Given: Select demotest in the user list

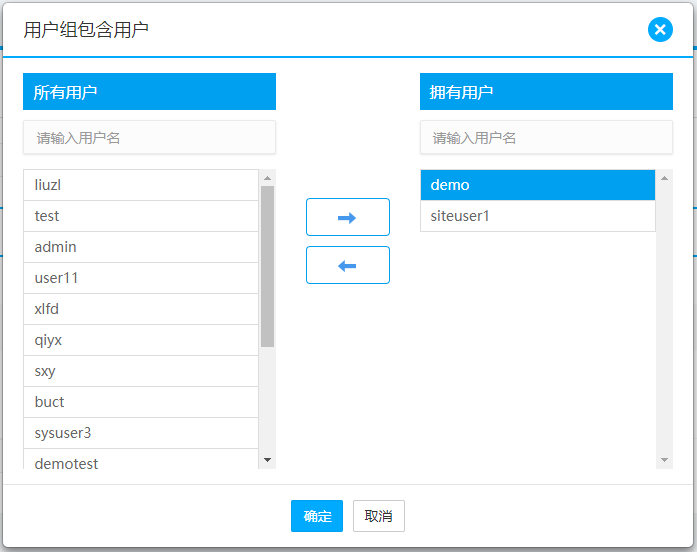Looking at the screenshot, I should pyautogui.click(x=141, y=462).
